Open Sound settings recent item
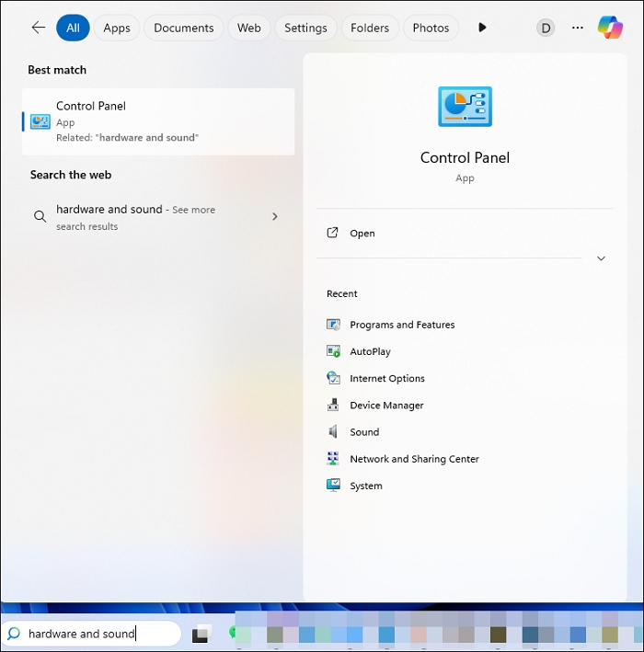The width and height of the screenshot is (644, 652). 364,432
